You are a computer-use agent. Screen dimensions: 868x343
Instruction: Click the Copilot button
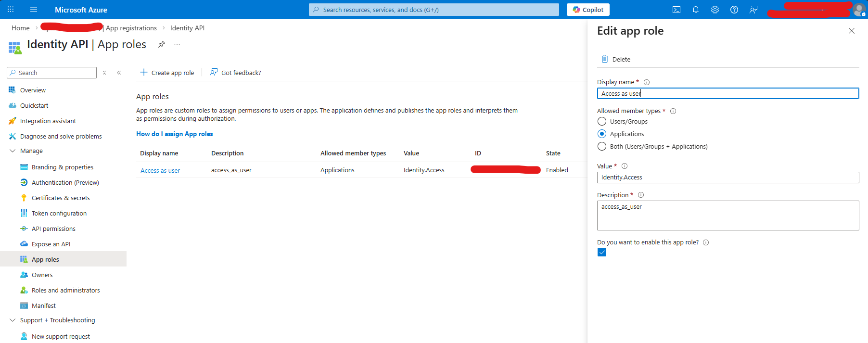point(588,10)
